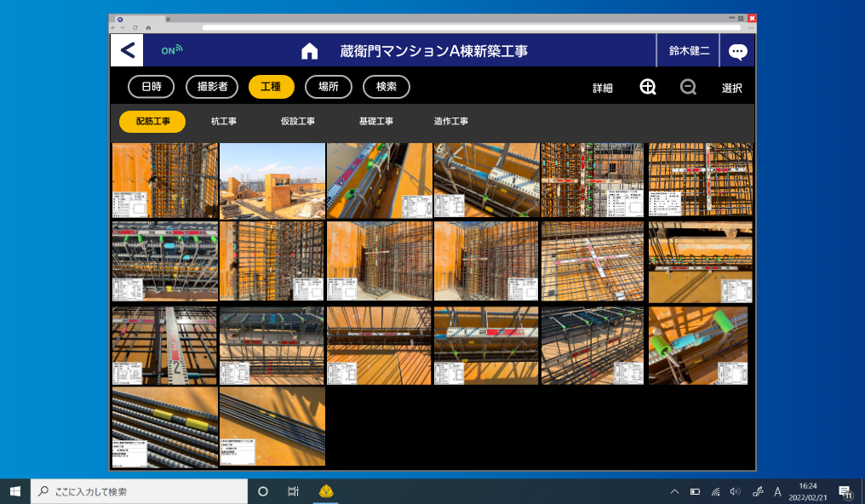Toggle the IME input mode A
This screenshot has height=504, width=865.
click(777, 491)
